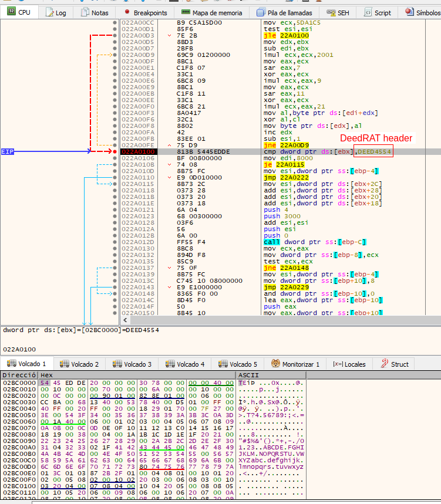
Task: Click the red Breakpoints dot icon
Action: [127, 12]
